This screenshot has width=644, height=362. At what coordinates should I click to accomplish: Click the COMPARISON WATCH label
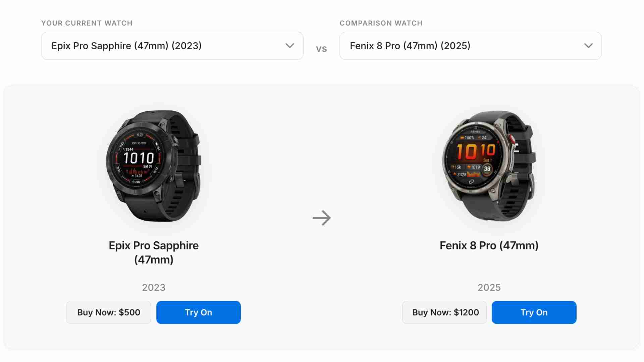pyautogui.click(x=381, y=23)
